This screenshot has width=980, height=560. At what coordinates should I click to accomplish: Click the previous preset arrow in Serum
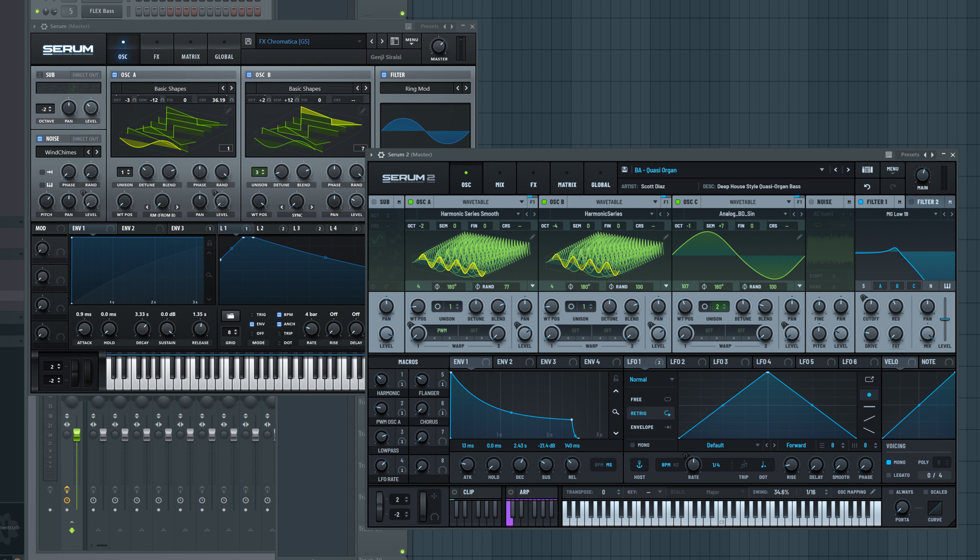pyautogui.click(x=371, y=41)
